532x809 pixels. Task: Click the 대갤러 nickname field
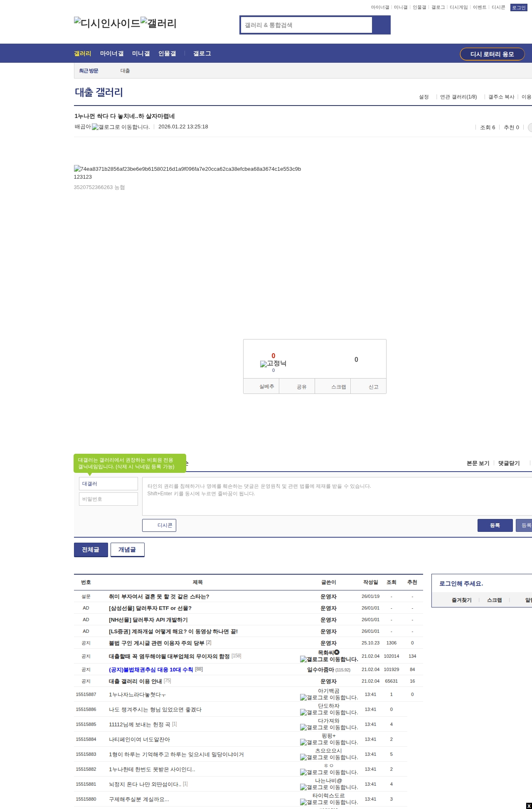(108, 484)
